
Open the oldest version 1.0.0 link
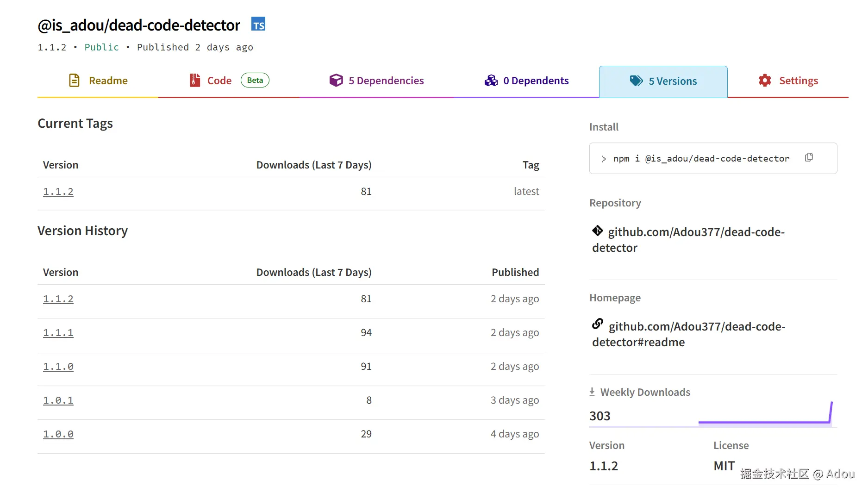(58, 434)
